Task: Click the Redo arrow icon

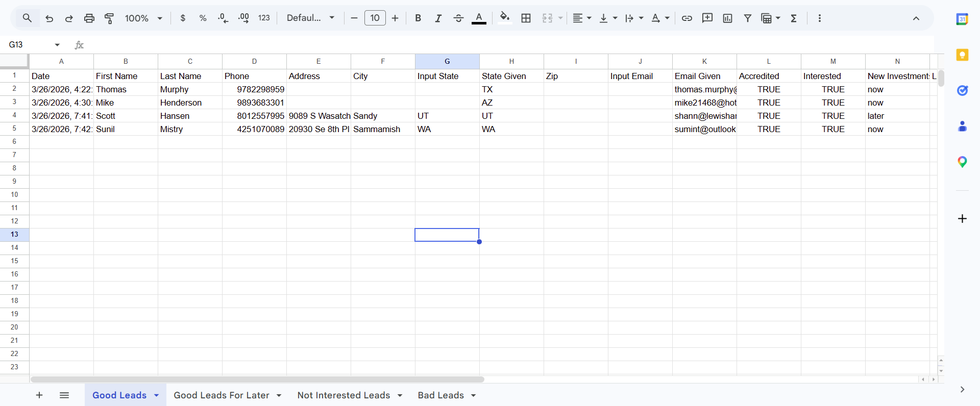Action: click(x=69, y=18)
